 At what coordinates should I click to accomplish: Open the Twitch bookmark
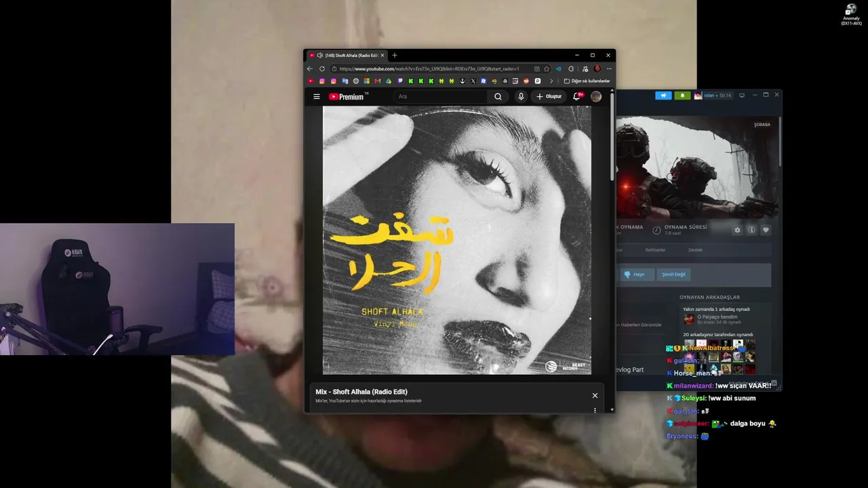click(400, 81)
